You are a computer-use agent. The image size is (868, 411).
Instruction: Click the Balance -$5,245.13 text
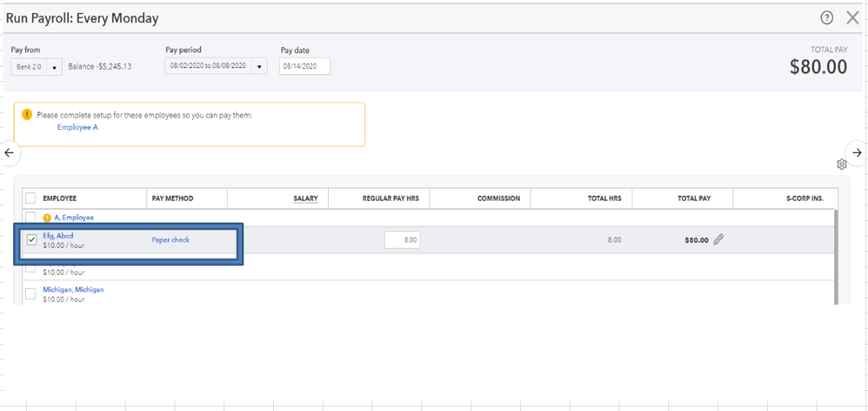coord(100,67)
